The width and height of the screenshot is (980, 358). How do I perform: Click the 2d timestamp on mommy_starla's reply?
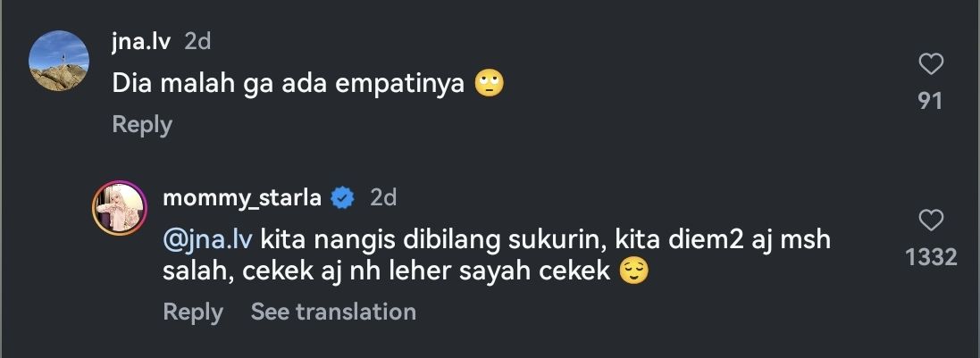pyautogui.click(x=383, y=198)
